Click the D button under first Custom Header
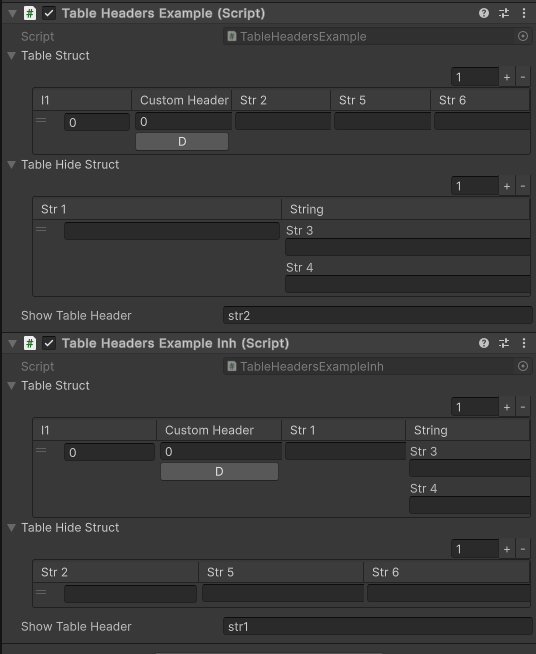 (182, 142)
